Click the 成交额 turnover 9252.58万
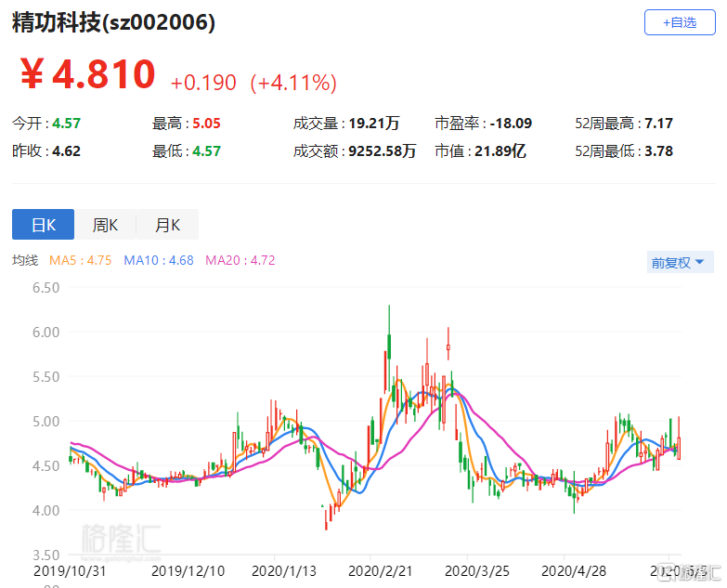 [x=382, y=151]
